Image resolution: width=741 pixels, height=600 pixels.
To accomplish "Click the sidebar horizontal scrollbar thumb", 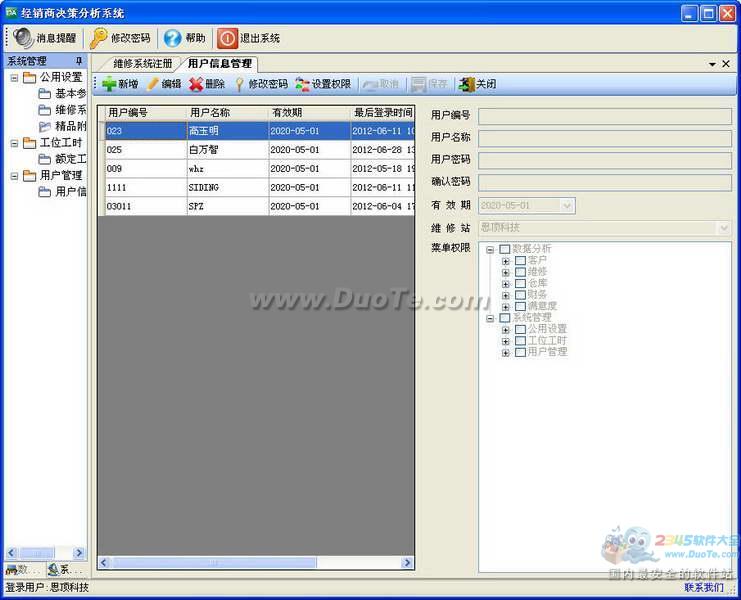I will 37,553.
